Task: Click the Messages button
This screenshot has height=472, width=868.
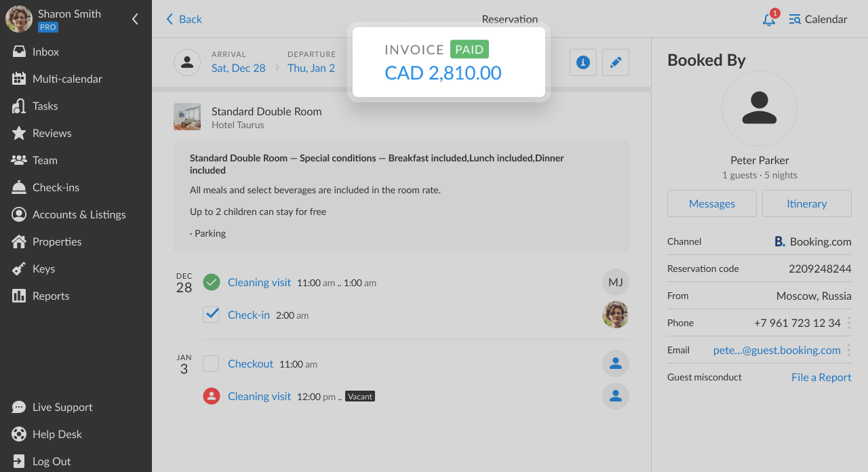Action: (712, 203)
